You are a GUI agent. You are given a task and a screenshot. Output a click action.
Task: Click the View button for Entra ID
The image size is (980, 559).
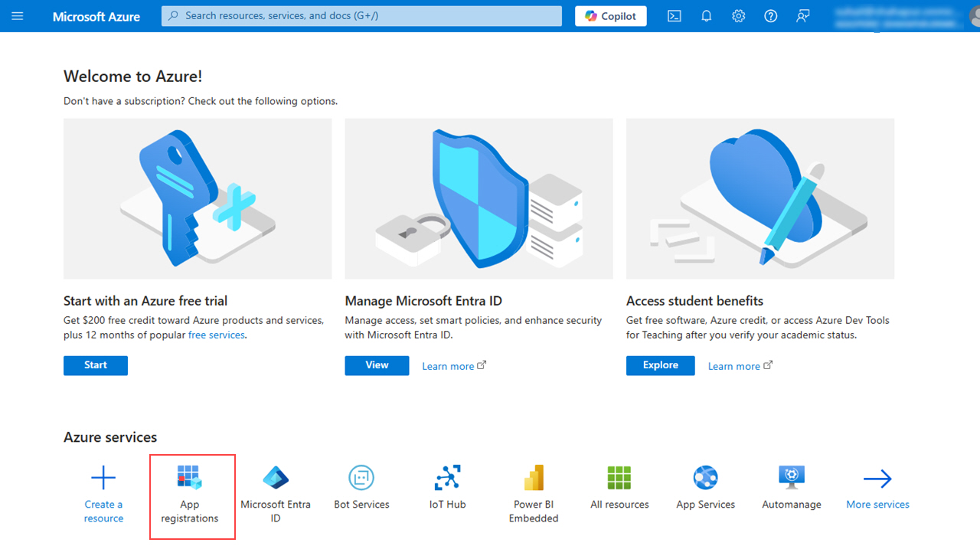pyautogui.click(x=377, y=365)
